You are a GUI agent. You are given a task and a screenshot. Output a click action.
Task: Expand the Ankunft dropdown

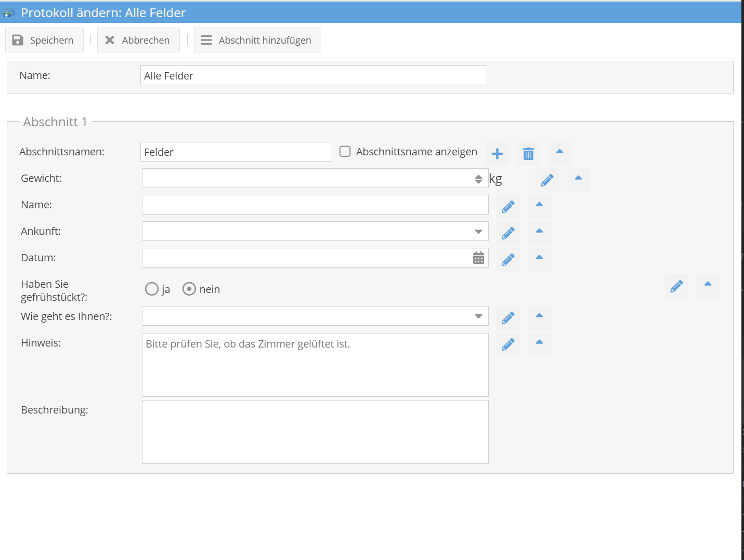[x=478, y=232]
